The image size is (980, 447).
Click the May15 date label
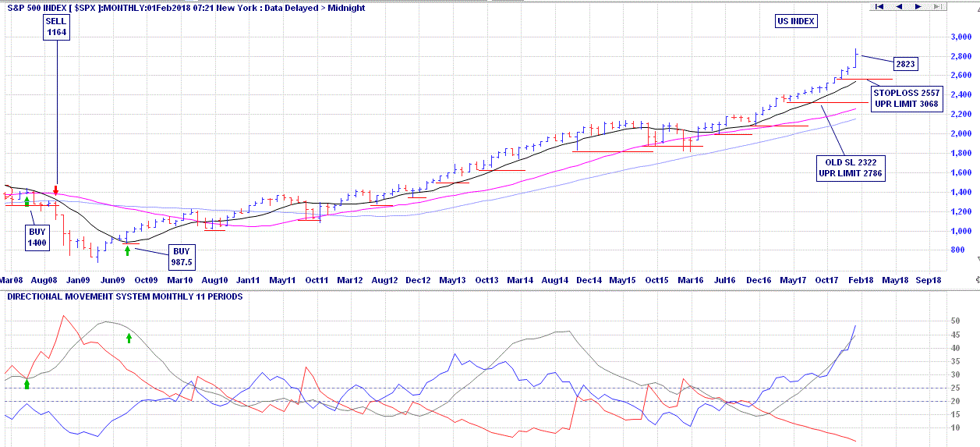point(623,279)
